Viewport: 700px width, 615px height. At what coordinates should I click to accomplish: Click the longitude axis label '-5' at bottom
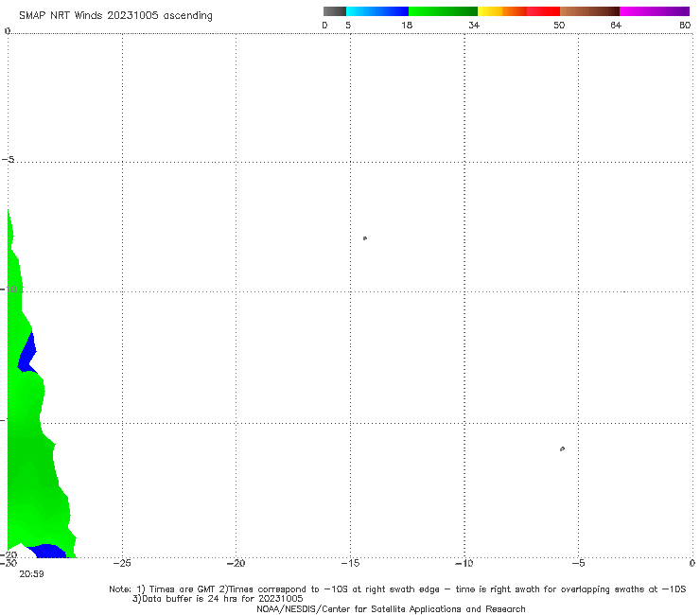pos(578,563)
